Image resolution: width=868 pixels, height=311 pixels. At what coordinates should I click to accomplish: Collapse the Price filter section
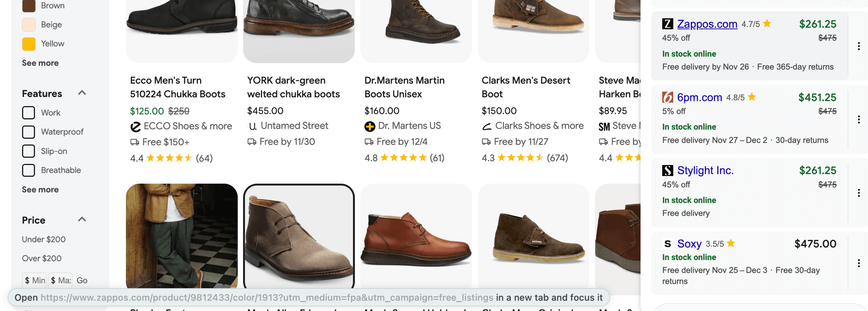[x=81, y=219]
